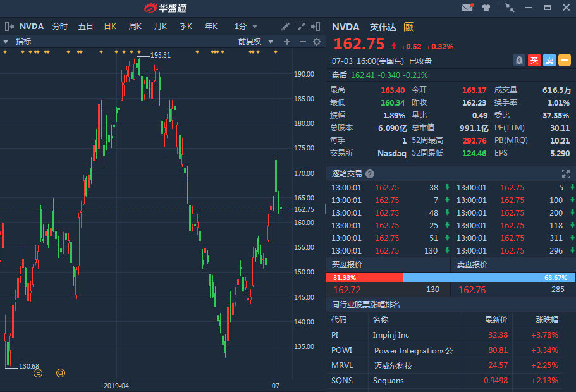Click the price alert bell icon

tap(519, 61)
